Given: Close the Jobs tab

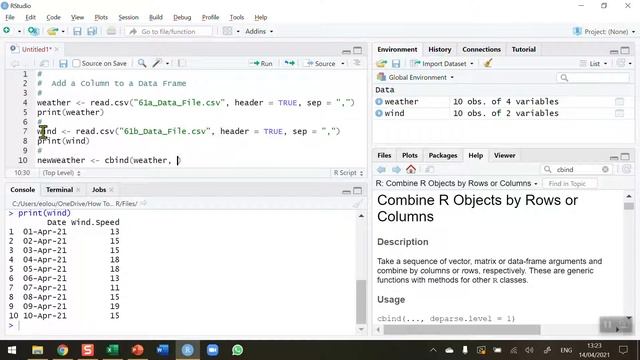Looking at the screenshot, I should tap(111, 190).
